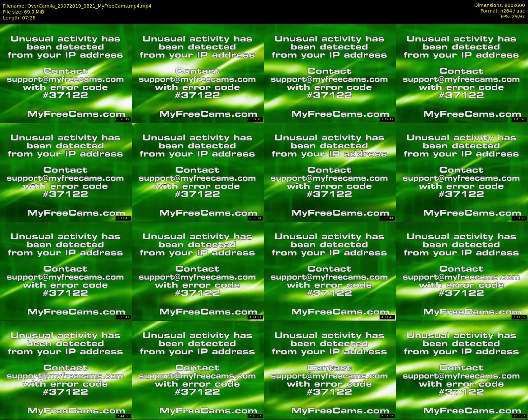Select the 01:45.96 timestamp label
The width and height of the screenshot is (528, 420).
pos(519,119)
